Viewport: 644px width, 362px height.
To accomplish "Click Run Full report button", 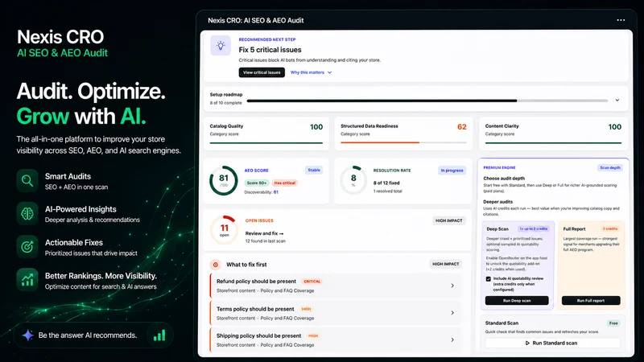I will (591, 300).
